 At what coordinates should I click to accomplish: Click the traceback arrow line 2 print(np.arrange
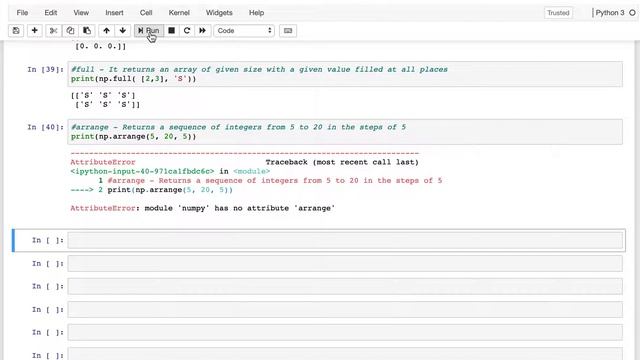(151, 190)
